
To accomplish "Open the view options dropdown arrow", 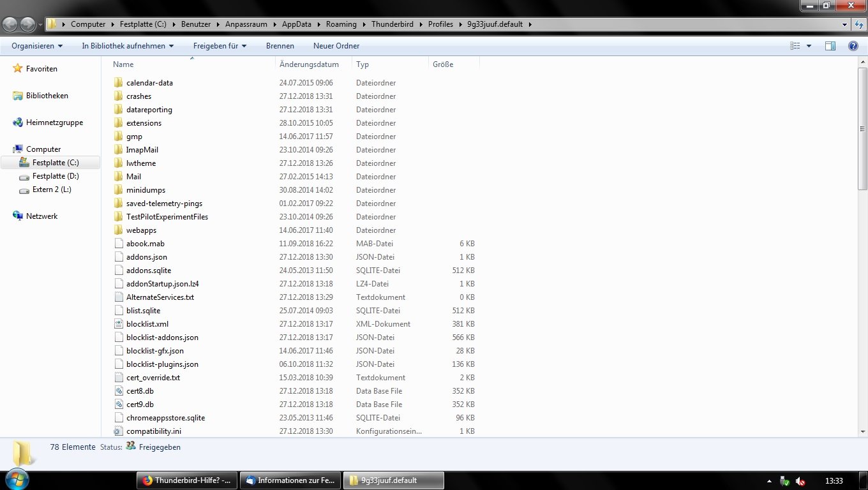I will point(809,46).
